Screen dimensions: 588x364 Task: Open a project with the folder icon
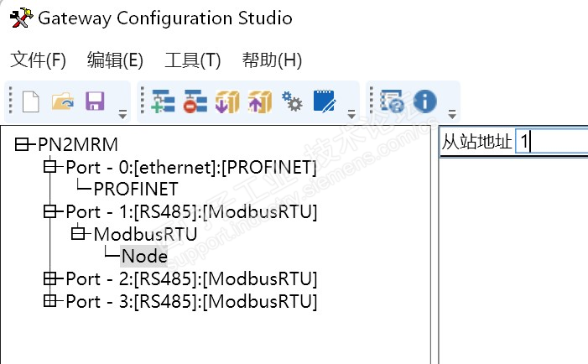tap(63, 101)
